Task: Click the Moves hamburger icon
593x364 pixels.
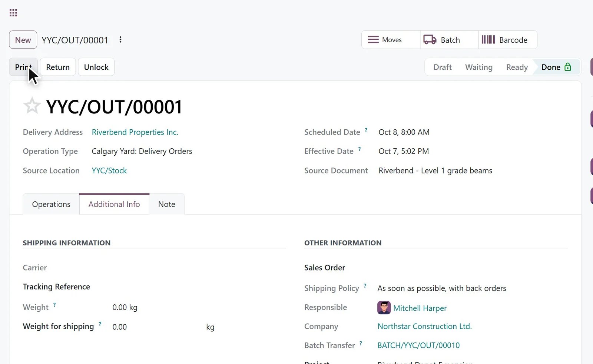Action: (x=373, y=40)
